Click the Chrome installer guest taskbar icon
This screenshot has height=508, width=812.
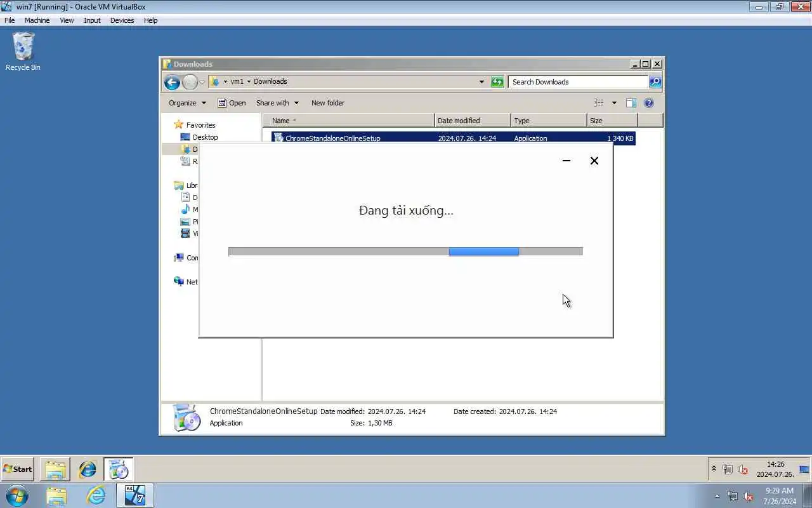point(119,469)
